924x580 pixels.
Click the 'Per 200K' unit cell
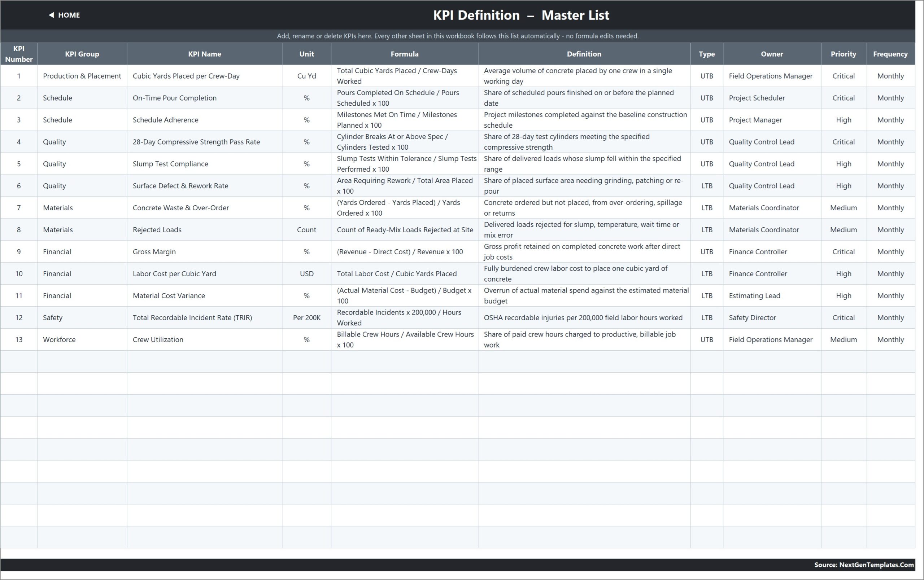(306, 317)
